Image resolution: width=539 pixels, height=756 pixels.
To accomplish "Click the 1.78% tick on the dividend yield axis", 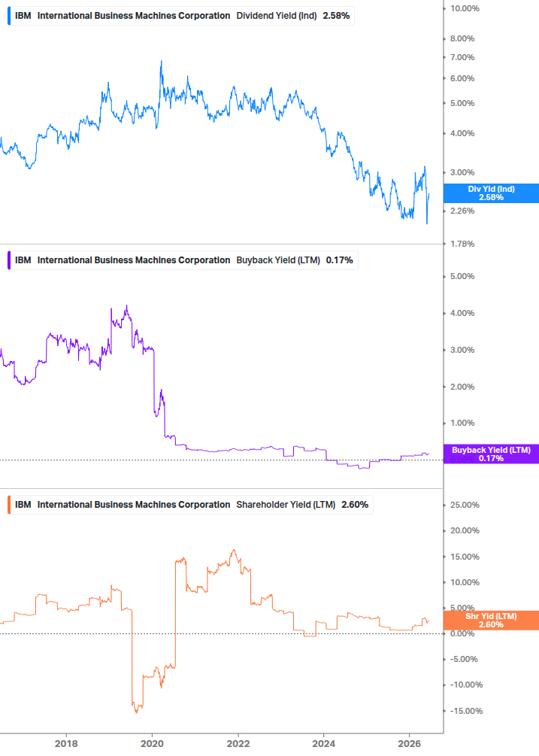I will 462,244.
